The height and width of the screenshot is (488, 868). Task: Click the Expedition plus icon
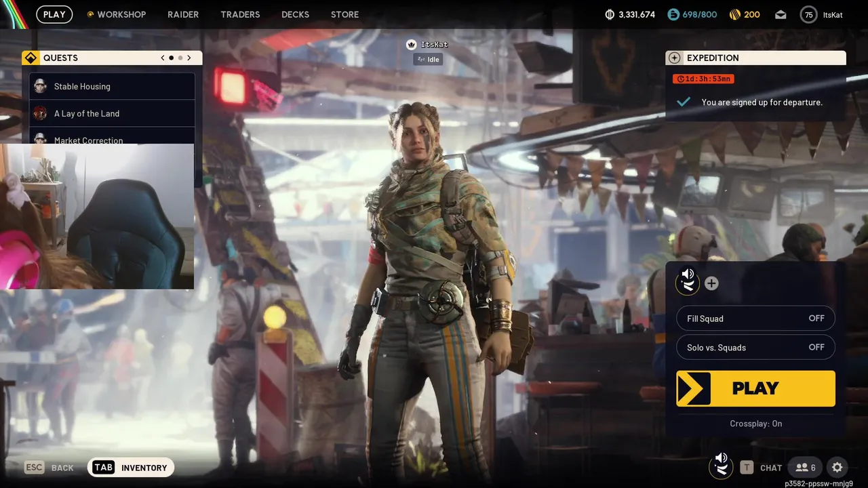[x=673, y=58]
